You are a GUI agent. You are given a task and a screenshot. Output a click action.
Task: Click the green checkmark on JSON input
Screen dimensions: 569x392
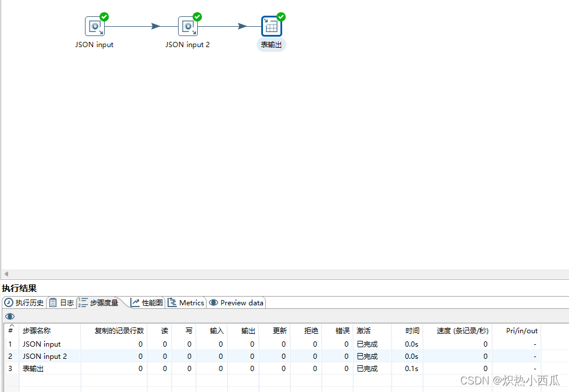click(x=104, y=17)
